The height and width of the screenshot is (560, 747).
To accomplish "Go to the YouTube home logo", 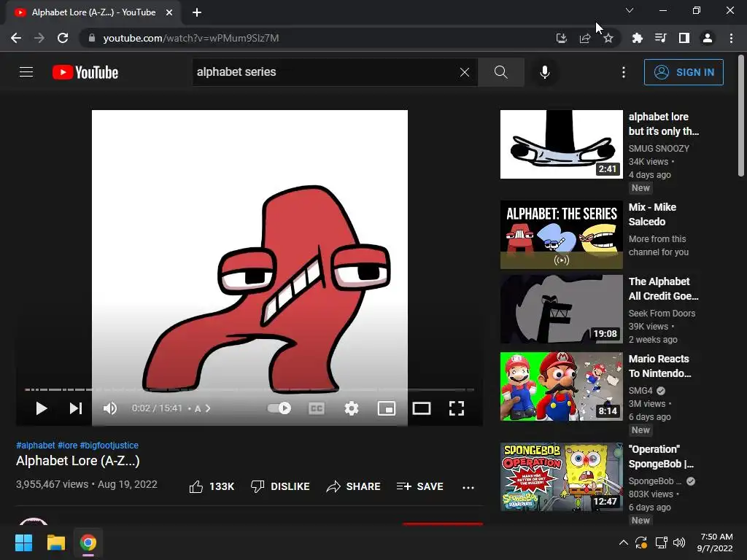I will [x=85, y=72].
